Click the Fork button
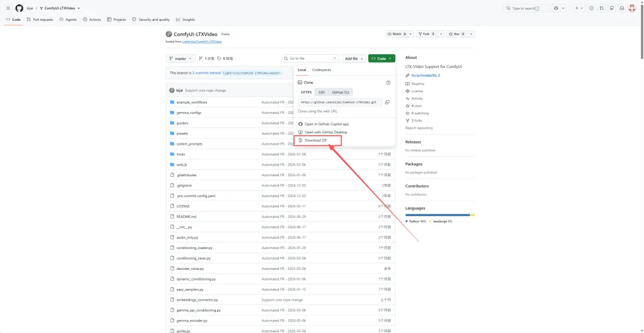Viewport: 644px width, 333px height. pyautogui.click(x=426, y=34)
